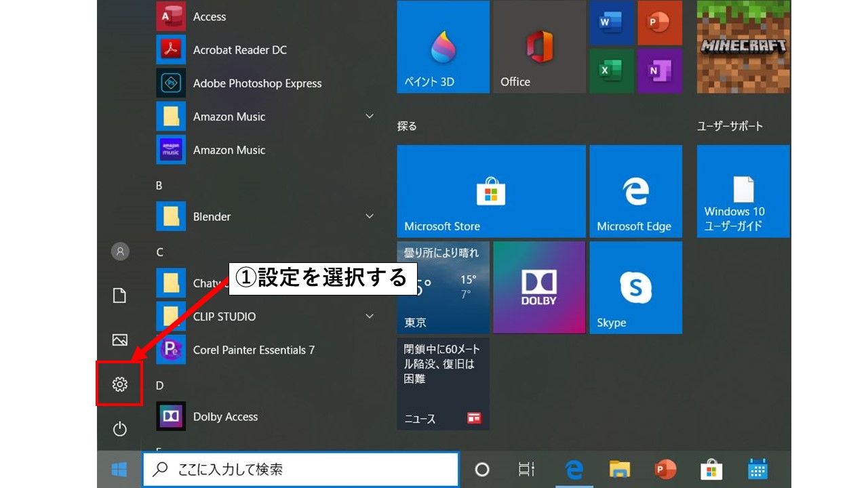Open the Windows 10 User Guide tile

click(743, 191)
